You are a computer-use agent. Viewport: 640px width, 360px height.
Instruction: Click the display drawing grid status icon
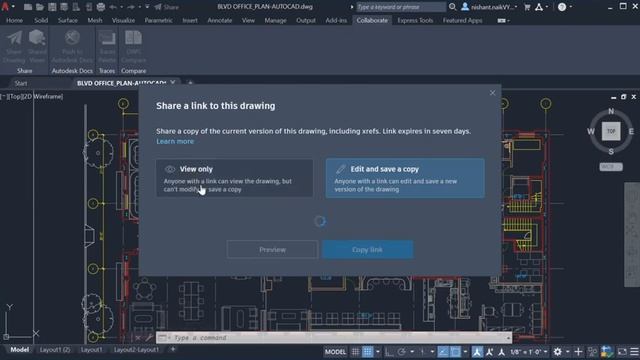[356, 352]
